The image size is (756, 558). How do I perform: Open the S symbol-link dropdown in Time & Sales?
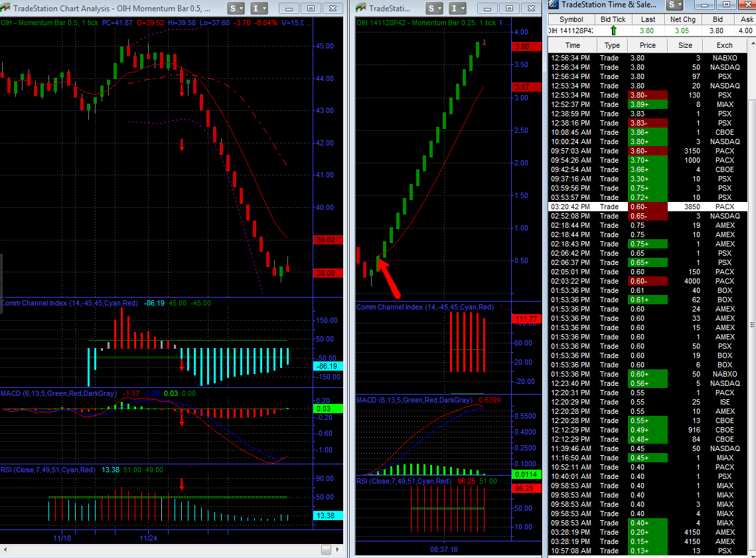(x=674, y=5)
